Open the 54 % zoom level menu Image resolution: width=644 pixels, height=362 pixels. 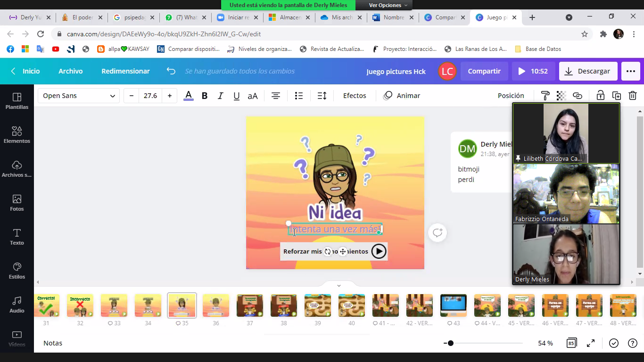coord(545,343)
